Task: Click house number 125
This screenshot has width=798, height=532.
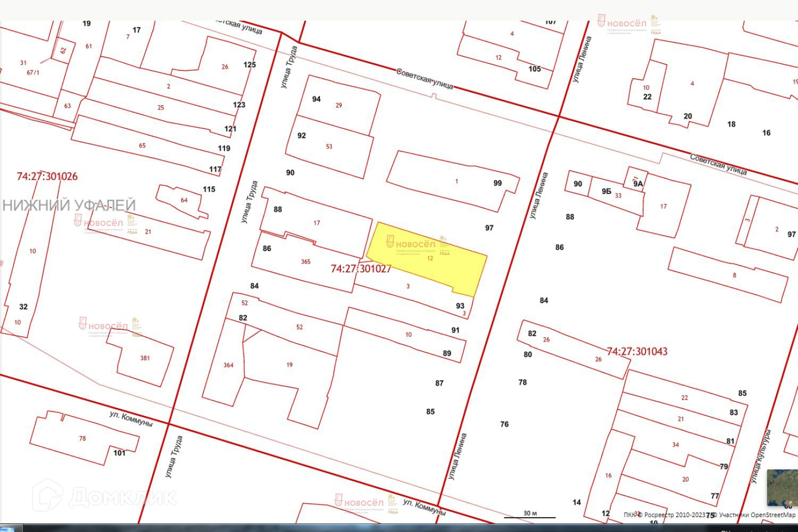Action: pyautogui.click(x=250, y=65)
